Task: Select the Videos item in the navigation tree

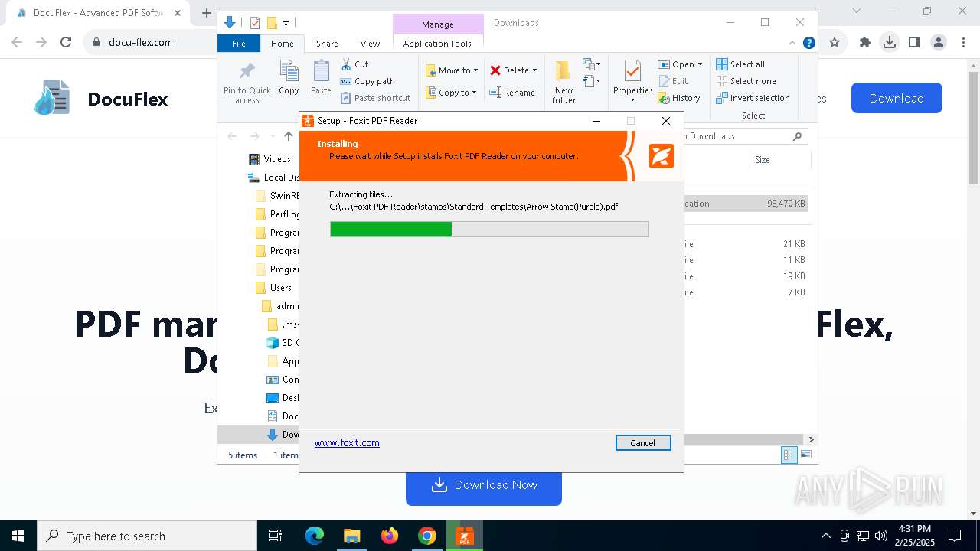Action: coord(269,159)
